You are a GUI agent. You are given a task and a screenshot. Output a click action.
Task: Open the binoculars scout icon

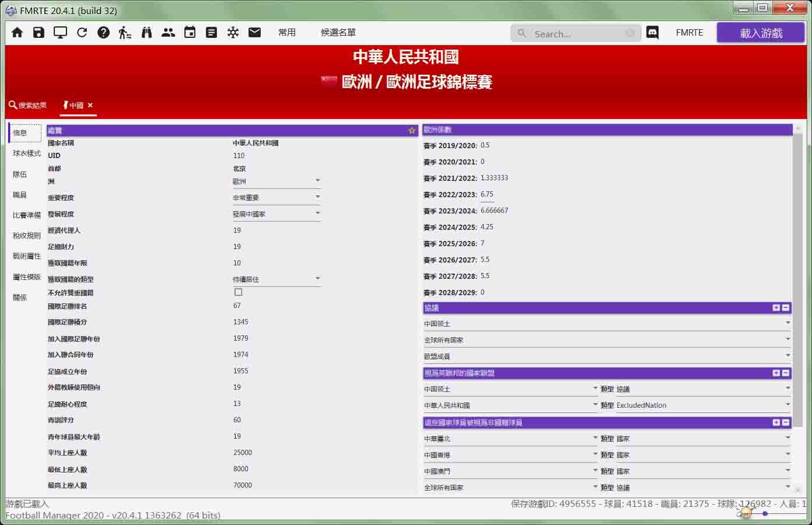(146, 33)
